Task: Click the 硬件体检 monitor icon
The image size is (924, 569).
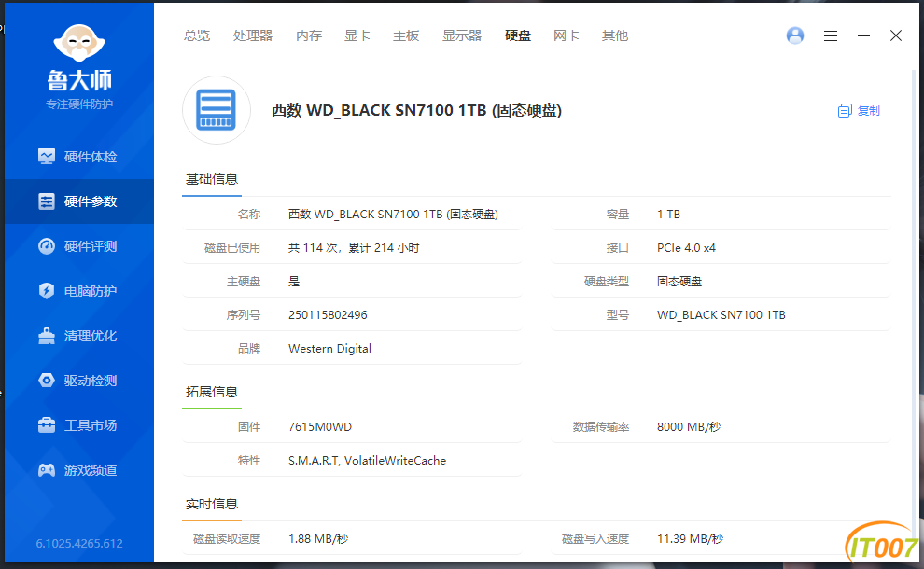Action: 47,157
